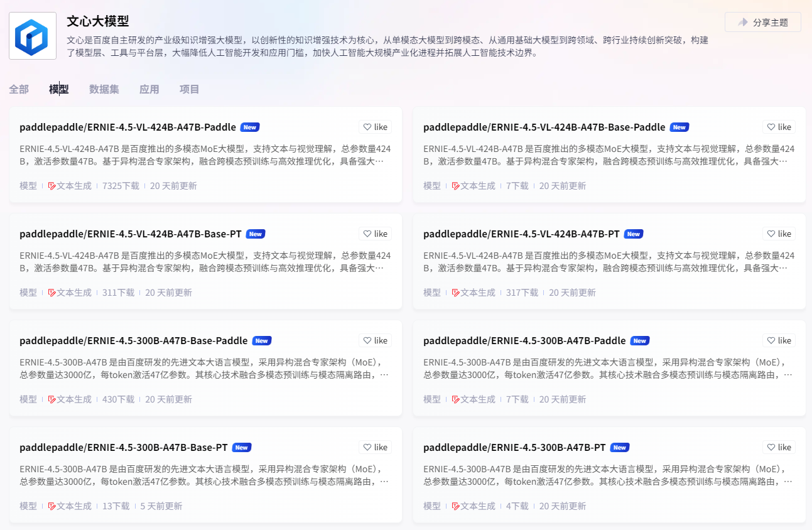Click the 文心大模型 logo icon

point(33,36)
